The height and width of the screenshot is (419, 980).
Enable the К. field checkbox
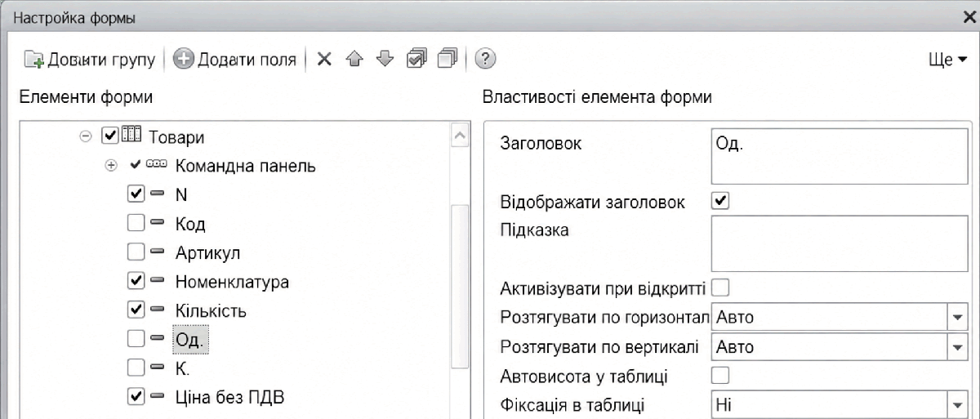136,368
